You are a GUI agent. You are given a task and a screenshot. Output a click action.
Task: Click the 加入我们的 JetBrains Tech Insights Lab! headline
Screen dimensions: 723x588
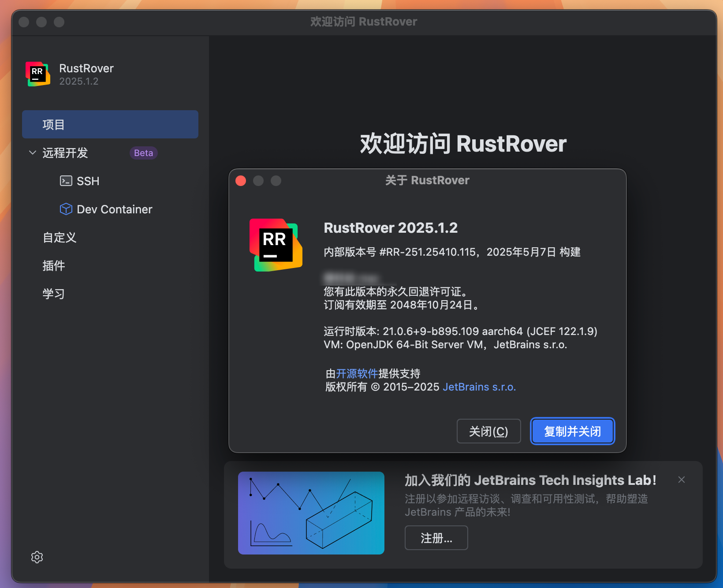click(531, 480)
